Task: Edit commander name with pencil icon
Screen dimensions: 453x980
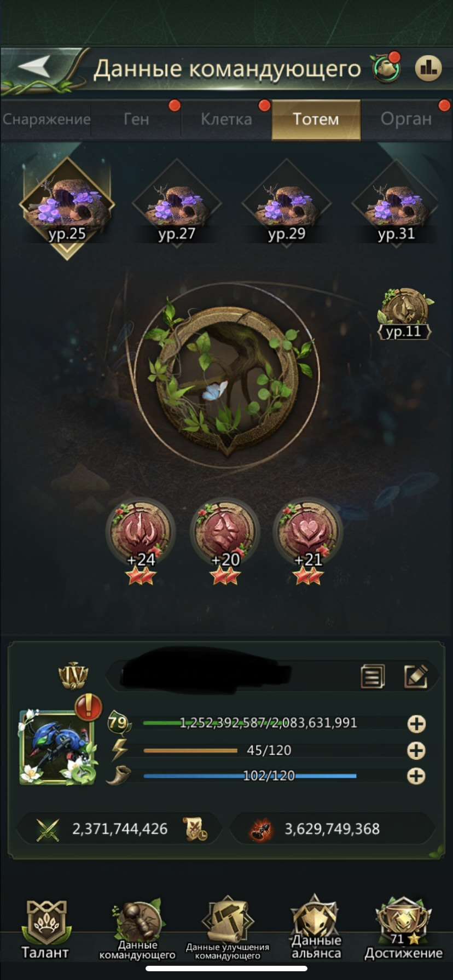Action: click(416, 676)
